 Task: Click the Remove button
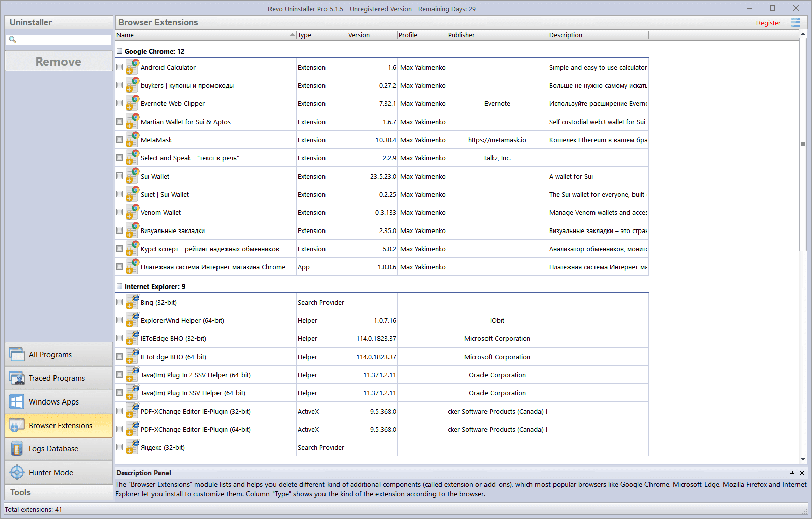pos(59,62)
